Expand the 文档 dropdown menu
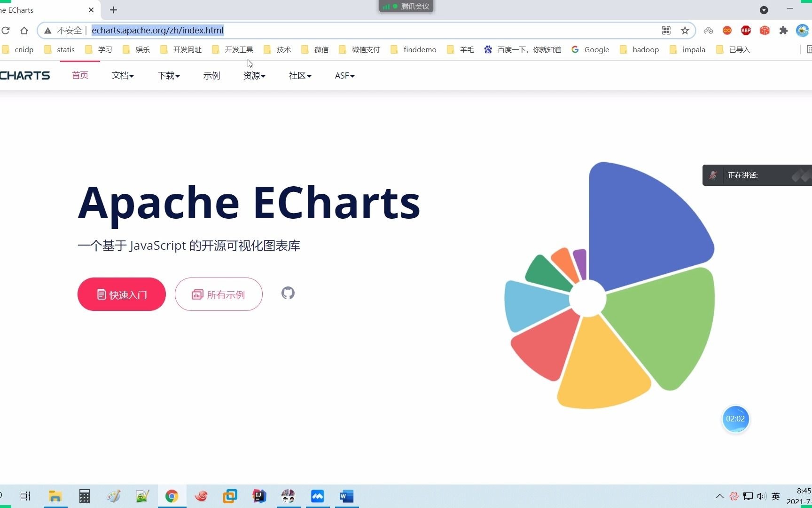The width and height of the screenshot is (812, 508). click(123, 75)
